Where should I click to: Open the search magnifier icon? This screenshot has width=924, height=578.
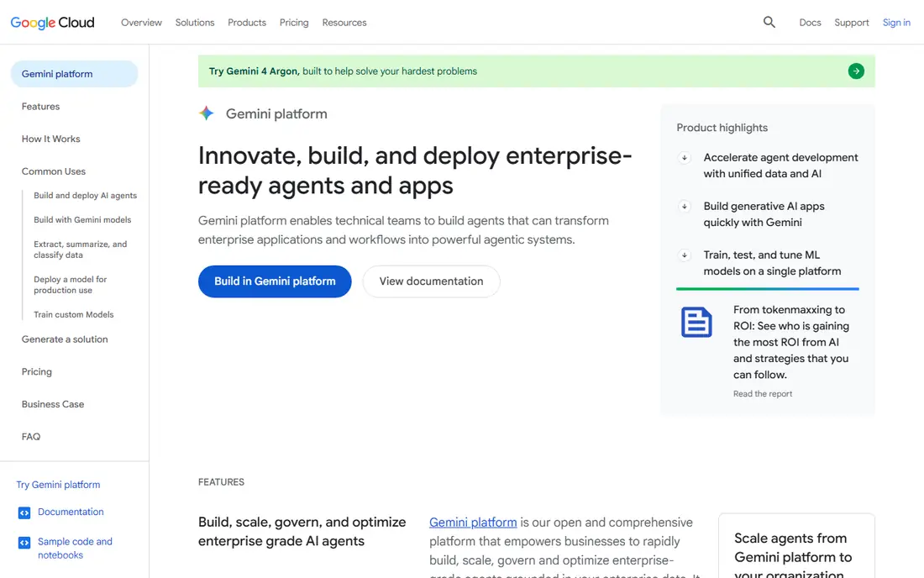(769, 23)
